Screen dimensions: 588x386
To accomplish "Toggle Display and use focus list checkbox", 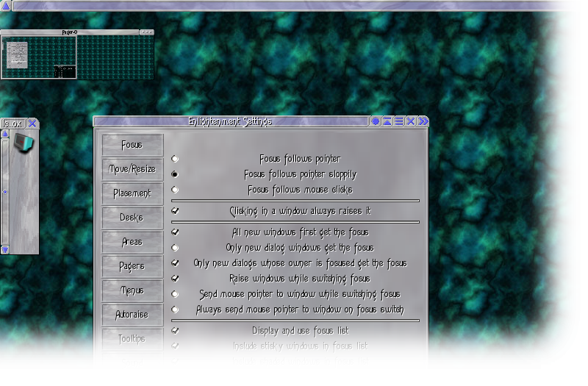I will [175, 330].
